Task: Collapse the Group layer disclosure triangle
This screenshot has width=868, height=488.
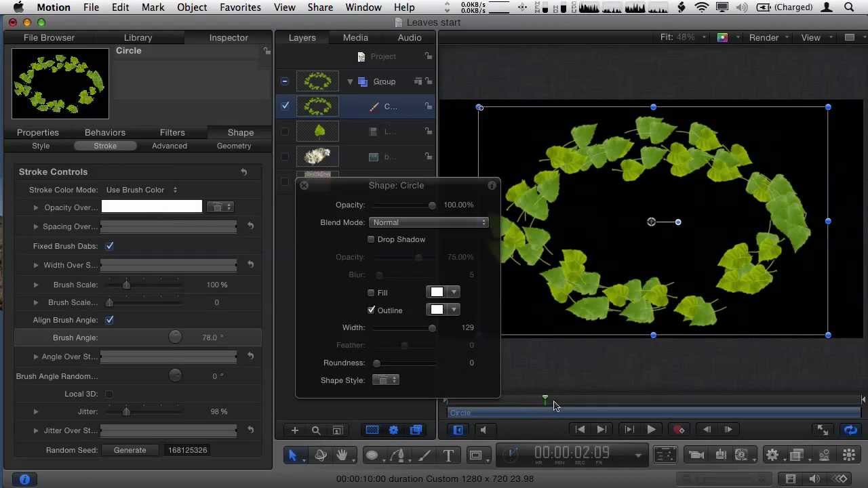Action: [x=350, y=81]
